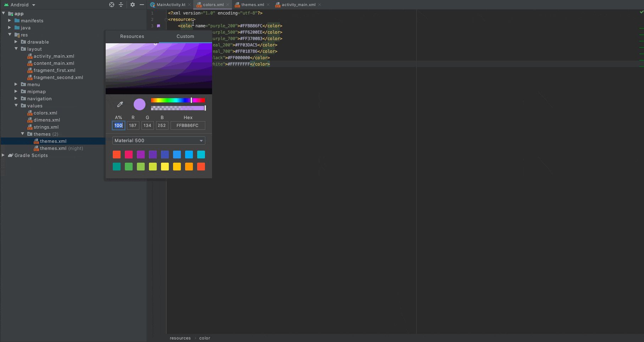Open the activity_main.xml editor tab
This screenshot has height=342, width=644.
(x=298, y=5)
